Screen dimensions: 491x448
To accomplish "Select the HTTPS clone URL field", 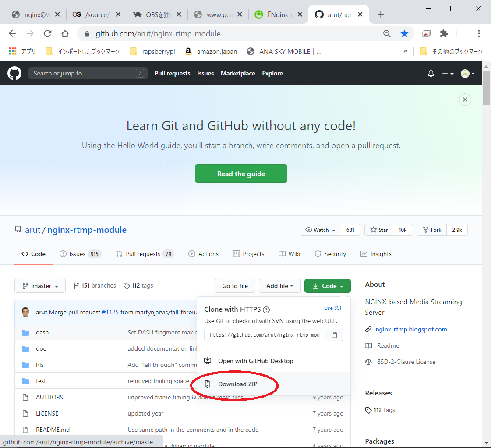I will (265, 335).
